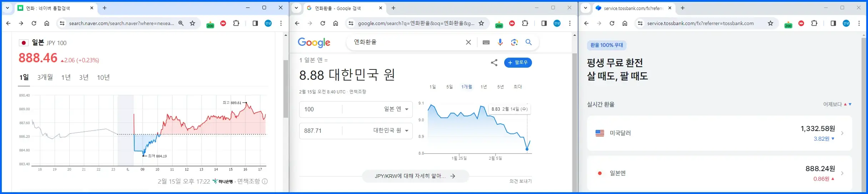Click the Google logo
The height and width of the screenshot is (194, 868).
[314, 42]
